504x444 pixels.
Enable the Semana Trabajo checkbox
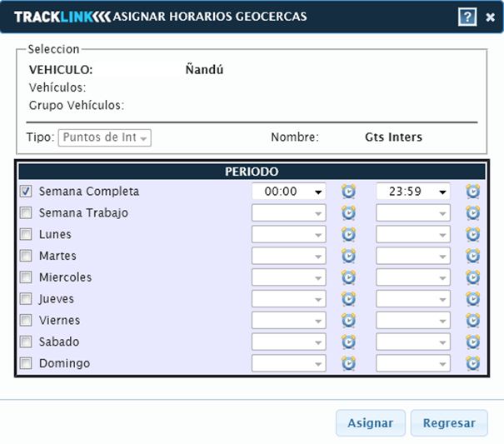coord(26,213)
